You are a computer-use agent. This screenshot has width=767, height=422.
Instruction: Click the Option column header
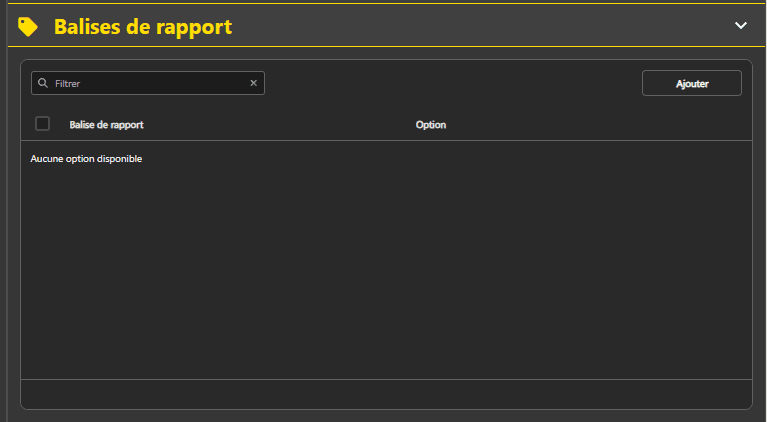tap(431, 125)
